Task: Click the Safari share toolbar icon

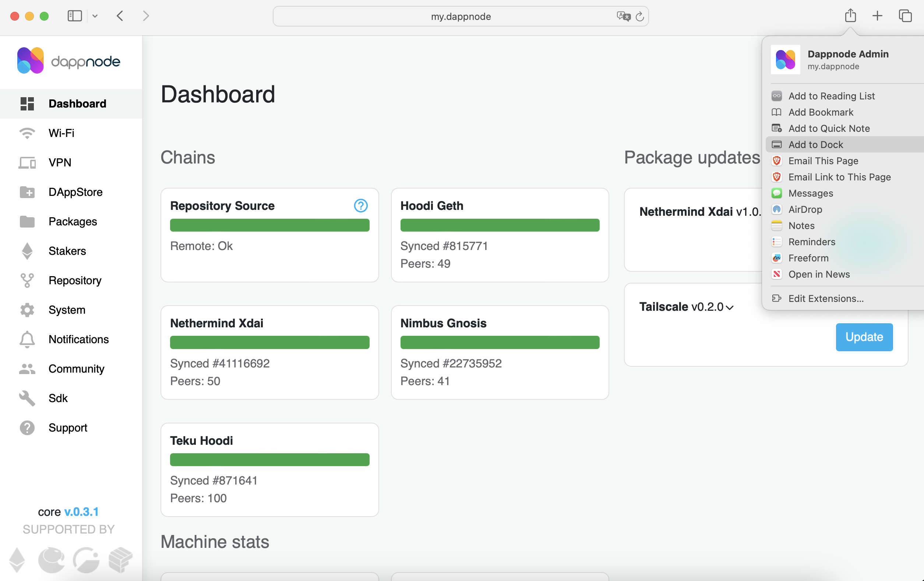Action: tap(850, 16)
